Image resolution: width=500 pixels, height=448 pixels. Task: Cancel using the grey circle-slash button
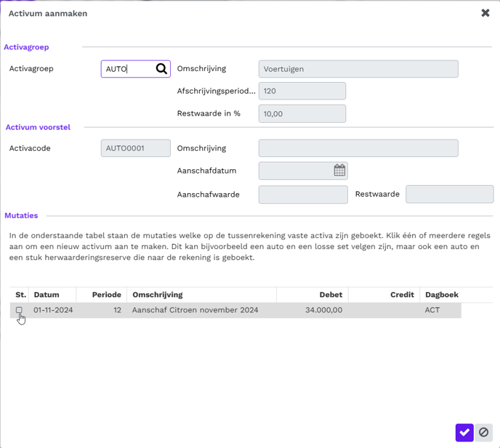pyautogui.click(x=483, y=432)
